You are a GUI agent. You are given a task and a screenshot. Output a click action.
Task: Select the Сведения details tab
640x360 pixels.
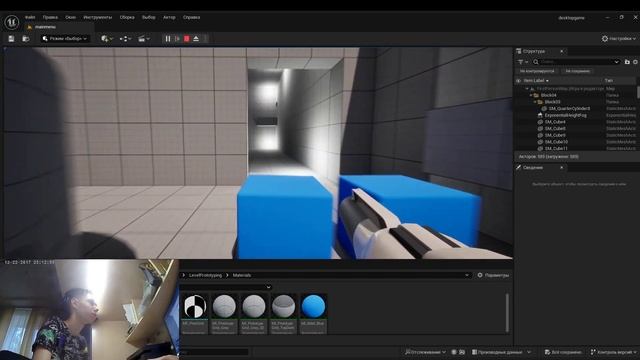pyautogui.click(x=533, y=168)
